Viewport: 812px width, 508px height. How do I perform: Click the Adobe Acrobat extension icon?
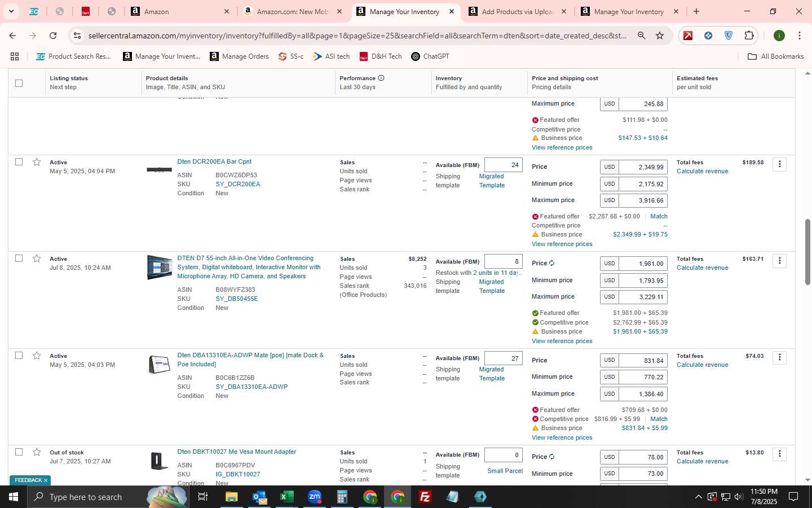coord(688,36)
